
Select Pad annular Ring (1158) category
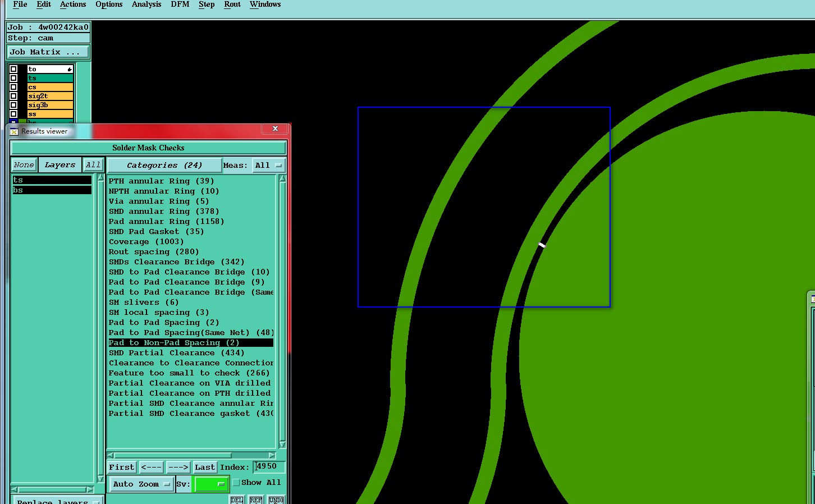pos(166,222)
